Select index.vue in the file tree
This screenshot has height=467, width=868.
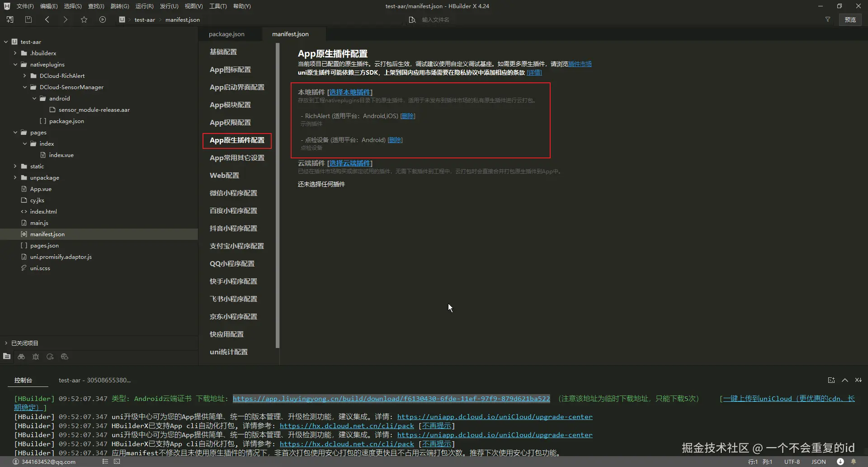[61, 155]
